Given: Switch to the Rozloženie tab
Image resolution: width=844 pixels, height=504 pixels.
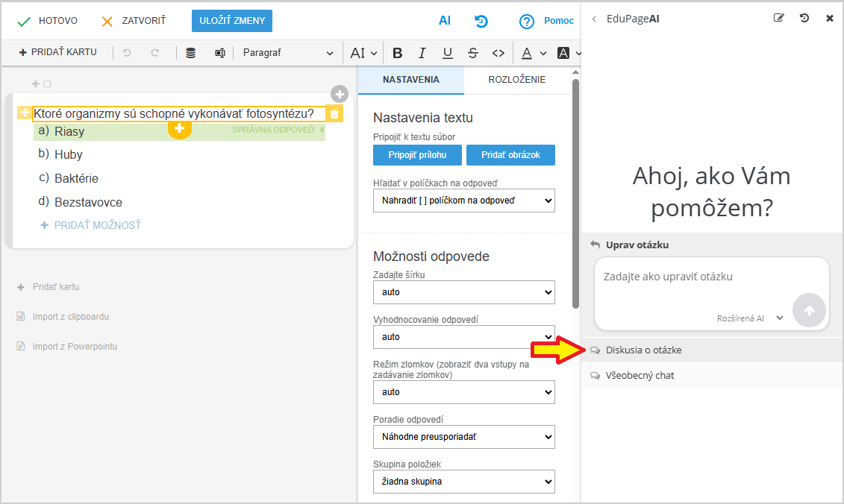Looking at the screenshot, I should point(516,80).
